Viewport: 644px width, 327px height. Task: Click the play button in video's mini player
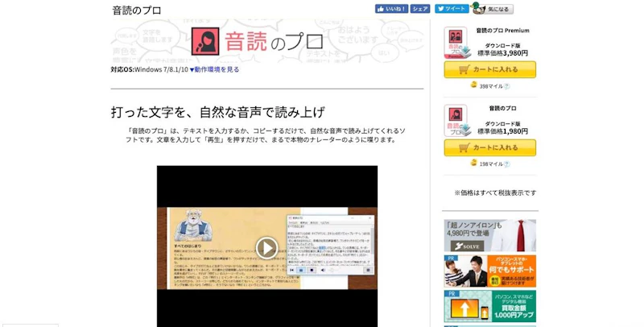point(301,271)
